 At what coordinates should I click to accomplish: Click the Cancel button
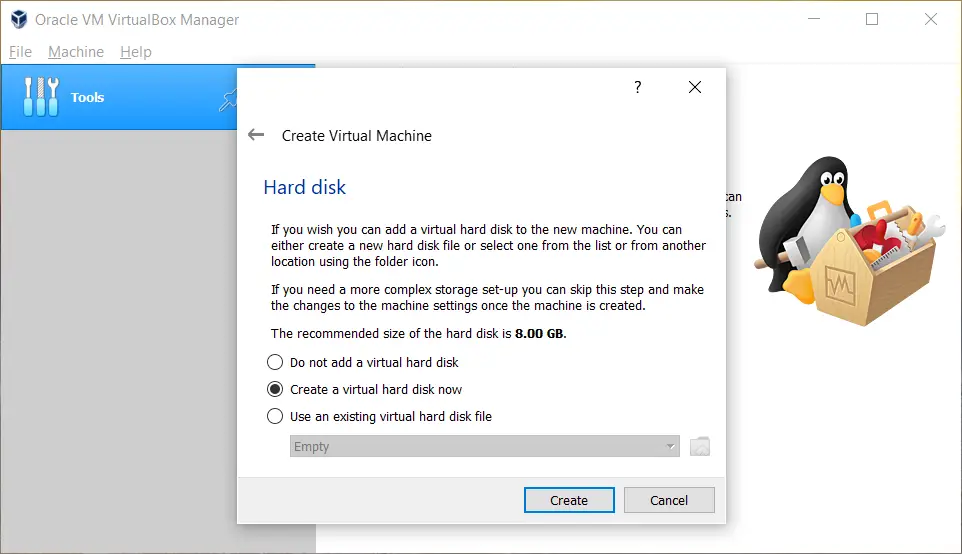669,500
